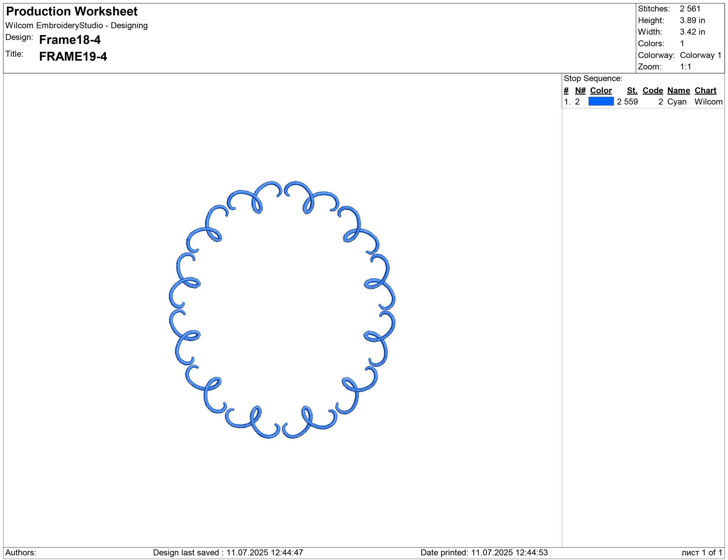Click the Wilcom chart entry
The width and height of the screenshot is (728, 560).
pyautogui.click(x=708, y=102)
